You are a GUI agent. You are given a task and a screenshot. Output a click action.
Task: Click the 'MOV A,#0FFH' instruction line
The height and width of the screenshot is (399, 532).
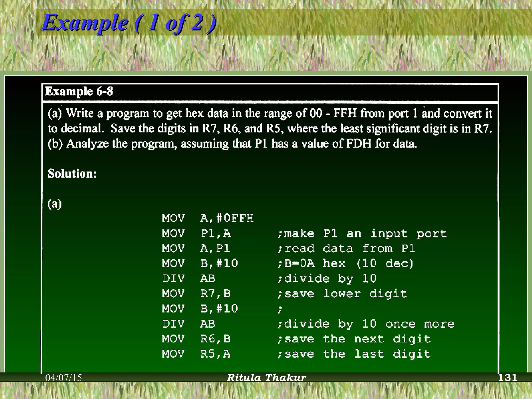coord(207,218)
